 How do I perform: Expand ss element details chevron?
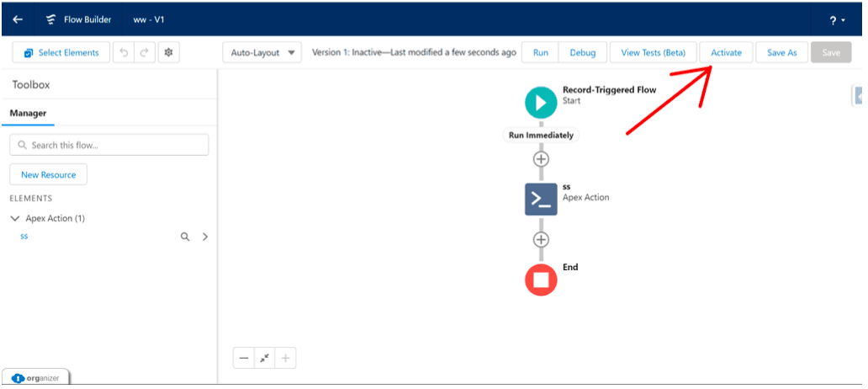pyautogui.click(x=205, y=237)
